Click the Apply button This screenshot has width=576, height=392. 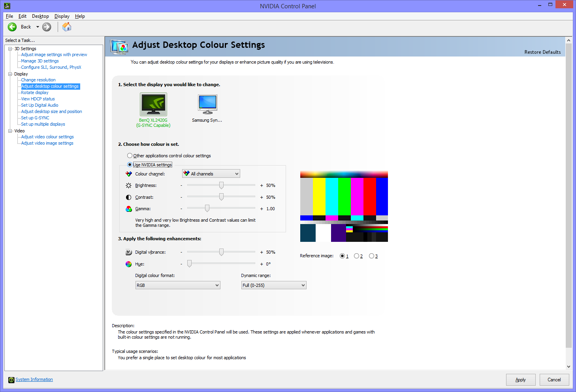(521, 380)
